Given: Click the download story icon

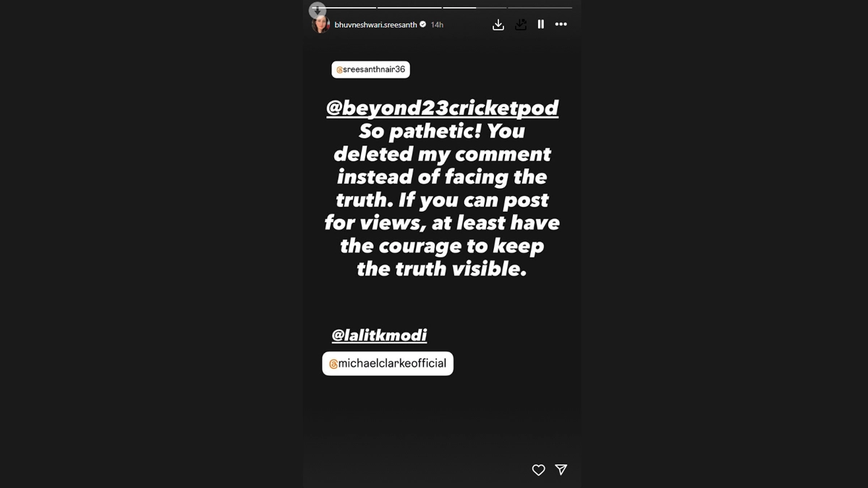Looking at the screenshot, I should tap(498, 25).
